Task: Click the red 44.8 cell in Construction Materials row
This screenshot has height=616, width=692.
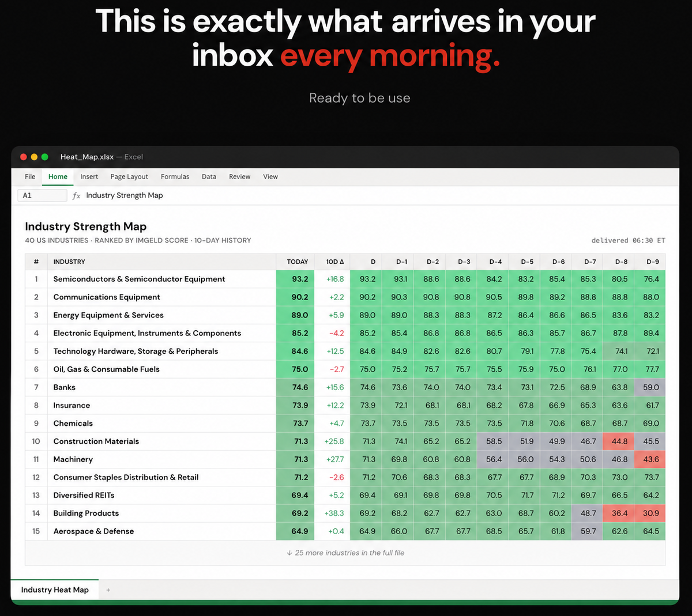Action: (619, 441)
